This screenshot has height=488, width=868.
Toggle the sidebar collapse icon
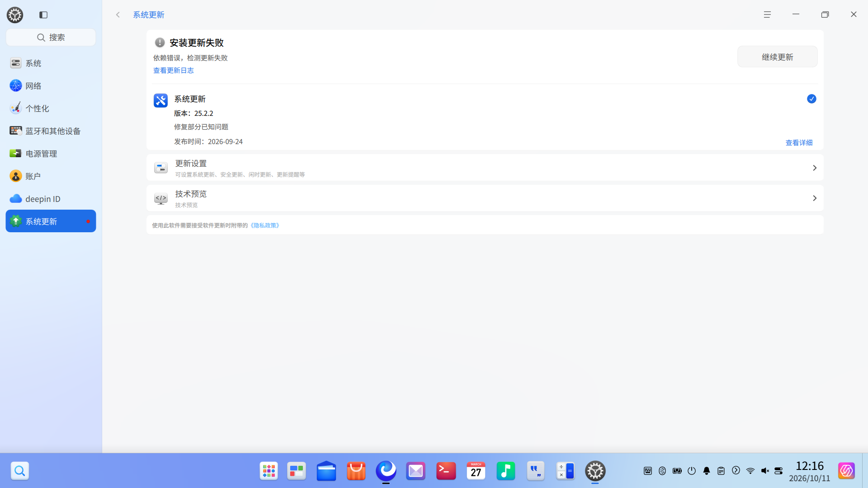pos(43,15)
